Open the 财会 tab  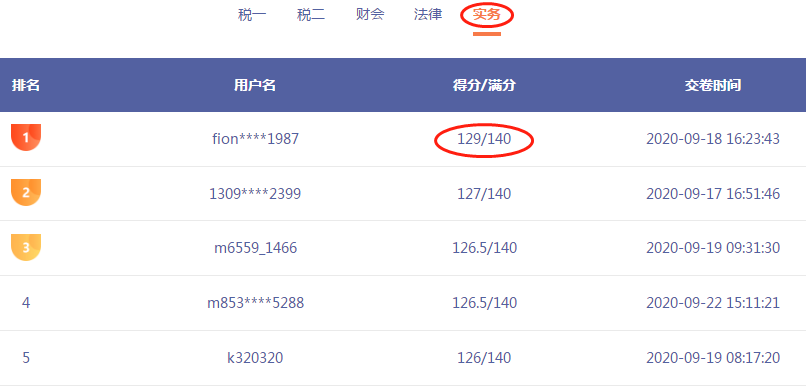click(370, 14)
